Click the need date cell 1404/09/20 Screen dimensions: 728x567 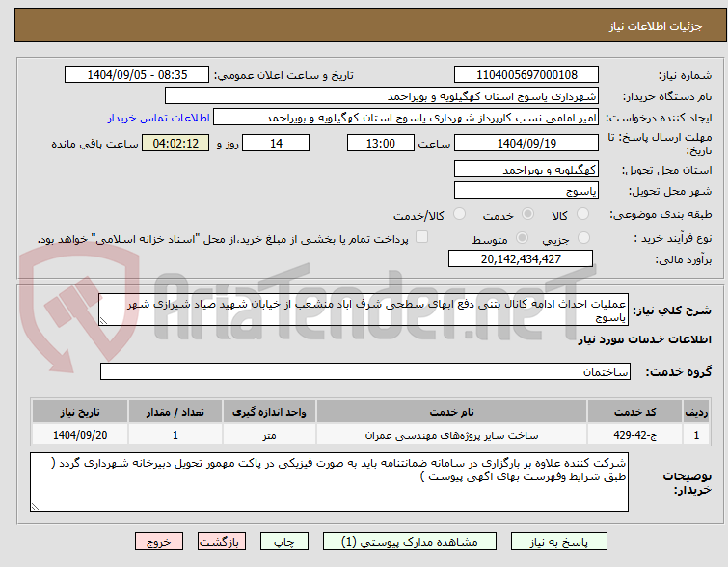(80, 435)
